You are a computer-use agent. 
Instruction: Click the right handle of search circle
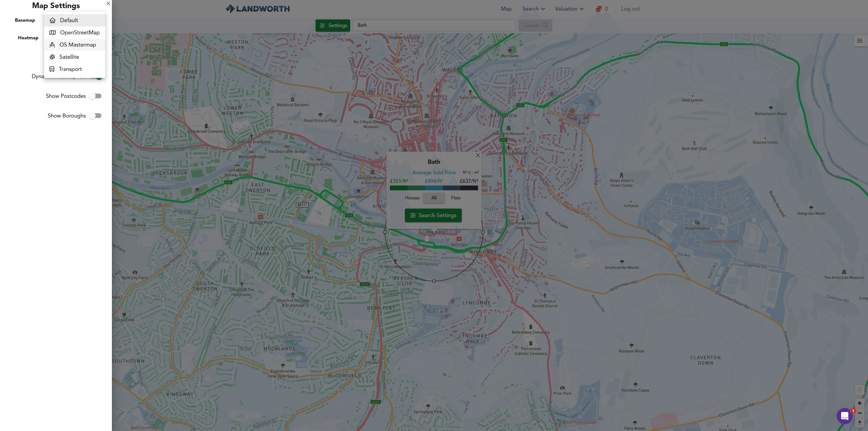(x=483, y=232)
